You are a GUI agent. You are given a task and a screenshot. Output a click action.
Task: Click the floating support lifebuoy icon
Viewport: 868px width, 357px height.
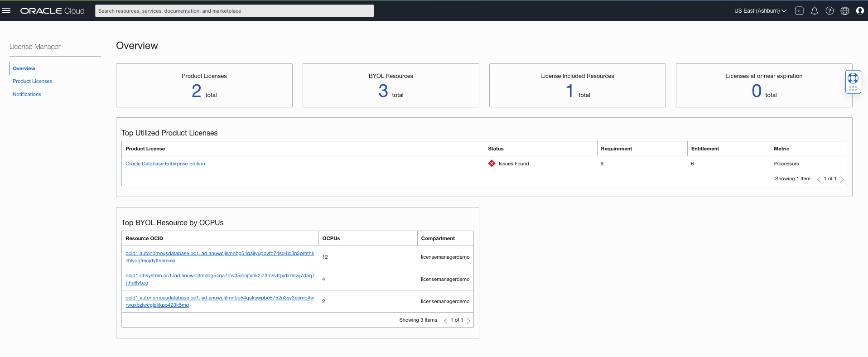tap(853, 78)
